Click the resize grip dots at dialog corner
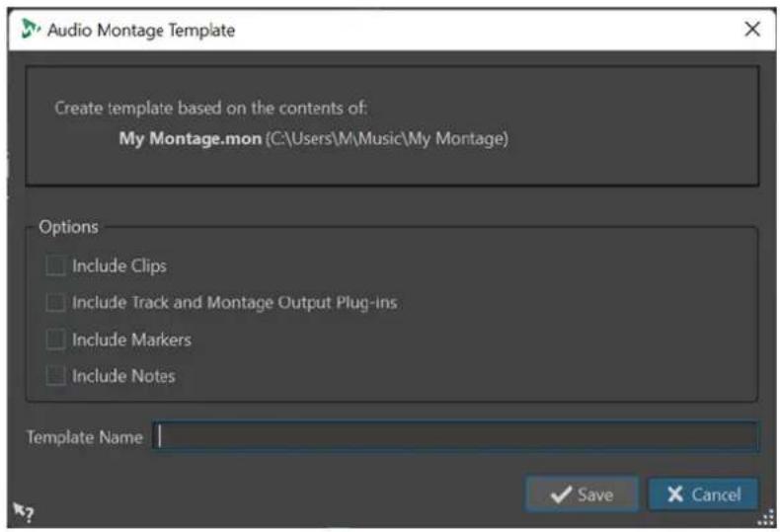The width and height of the screenshot is (780, 532). [x=766, y=518]
